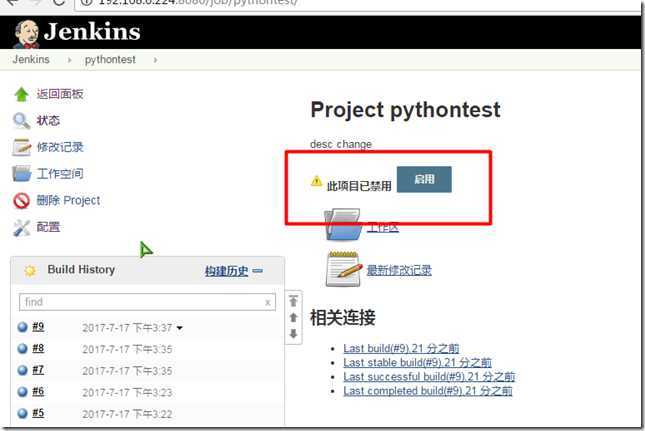Open the 工作区 link

click(383, 227)
